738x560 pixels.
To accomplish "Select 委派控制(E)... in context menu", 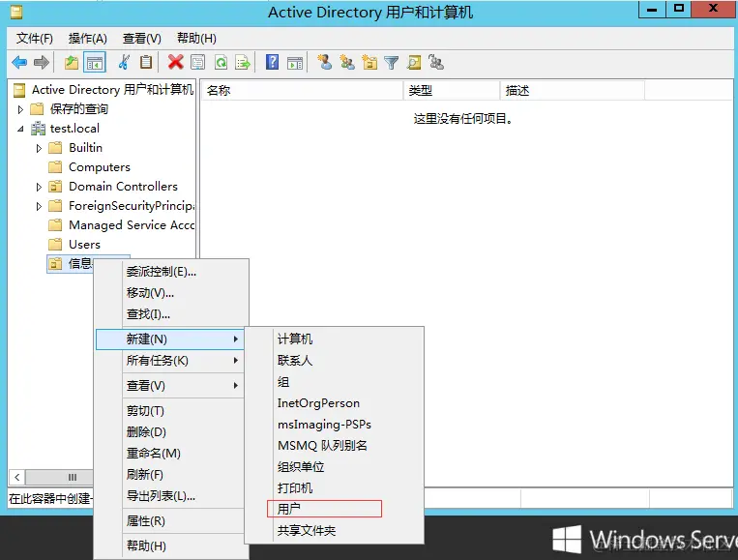I will coord(170,272).
